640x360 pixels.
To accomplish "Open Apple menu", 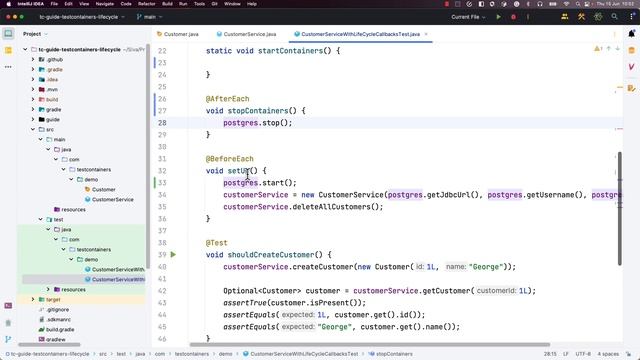I will [x=8, y=4].
